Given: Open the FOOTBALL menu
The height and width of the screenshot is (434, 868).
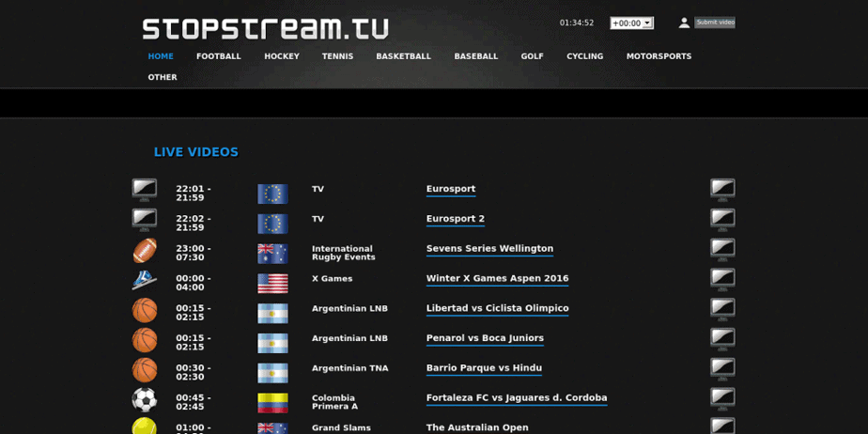Looking at the screenshot, I should pos(219,56).
